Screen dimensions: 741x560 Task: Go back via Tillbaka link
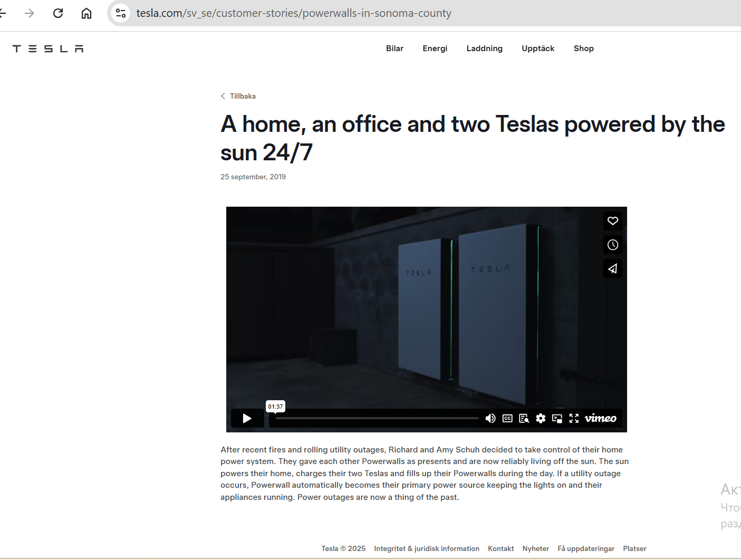(238, 96)
